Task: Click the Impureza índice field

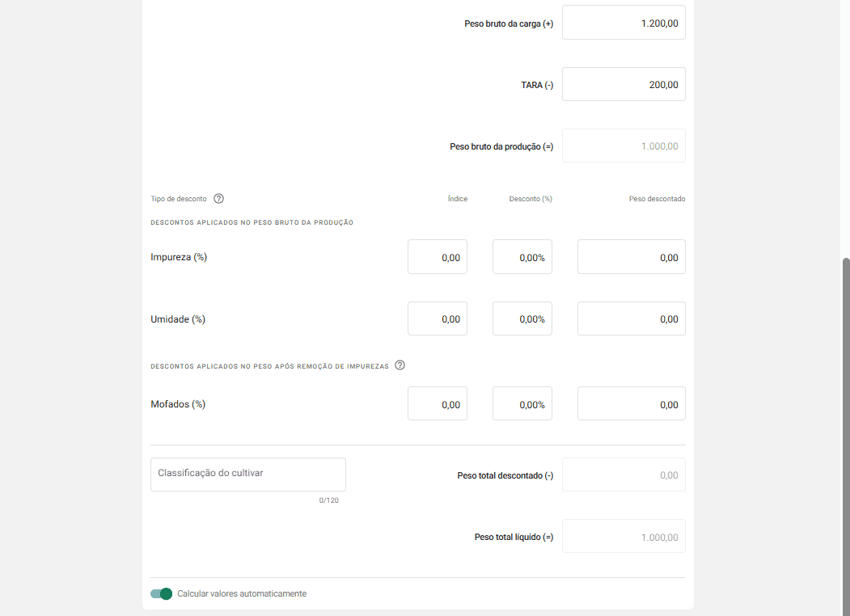Action: pyautogui.click(x=437, y=256)
